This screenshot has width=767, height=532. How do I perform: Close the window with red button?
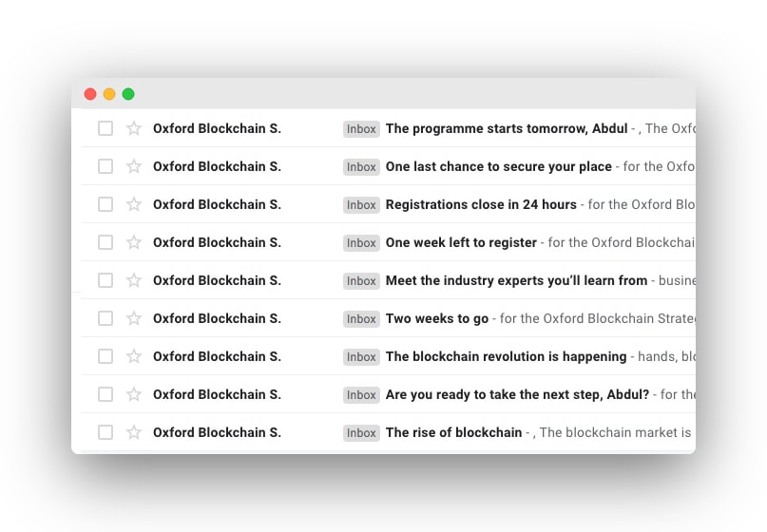click(x=90, y=94)
